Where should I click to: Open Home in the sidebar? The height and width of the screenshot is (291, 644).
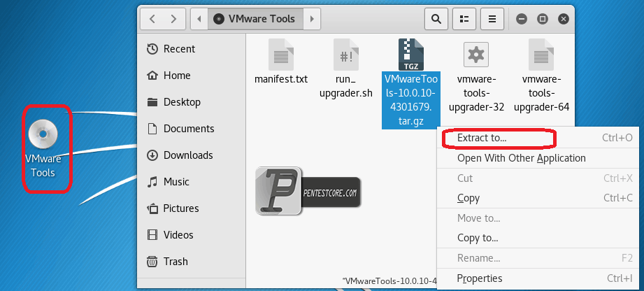pos(192,76)
